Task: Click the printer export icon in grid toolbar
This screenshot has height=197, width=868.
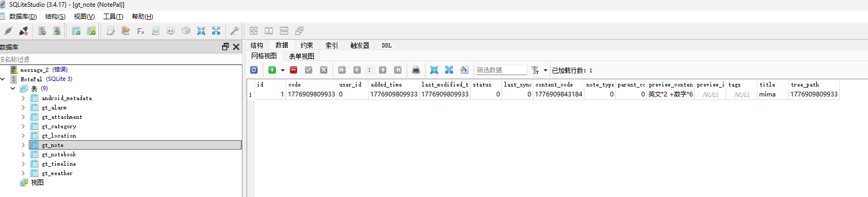Action: (x=416, y=70)
